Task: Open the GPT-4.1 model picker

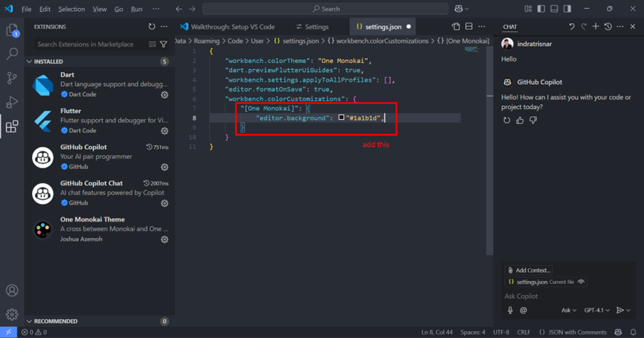Action: click(x=597, y=310)
